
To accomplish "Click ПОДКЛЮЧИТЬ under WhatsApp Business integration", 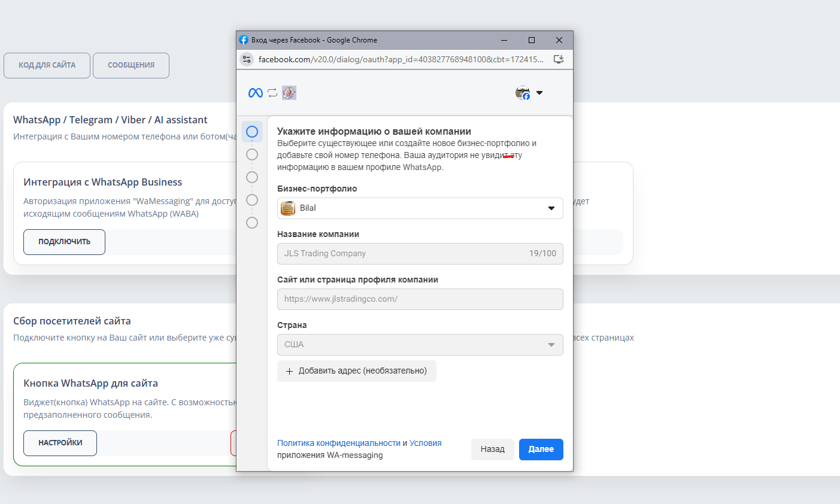I will coord(65,242).
